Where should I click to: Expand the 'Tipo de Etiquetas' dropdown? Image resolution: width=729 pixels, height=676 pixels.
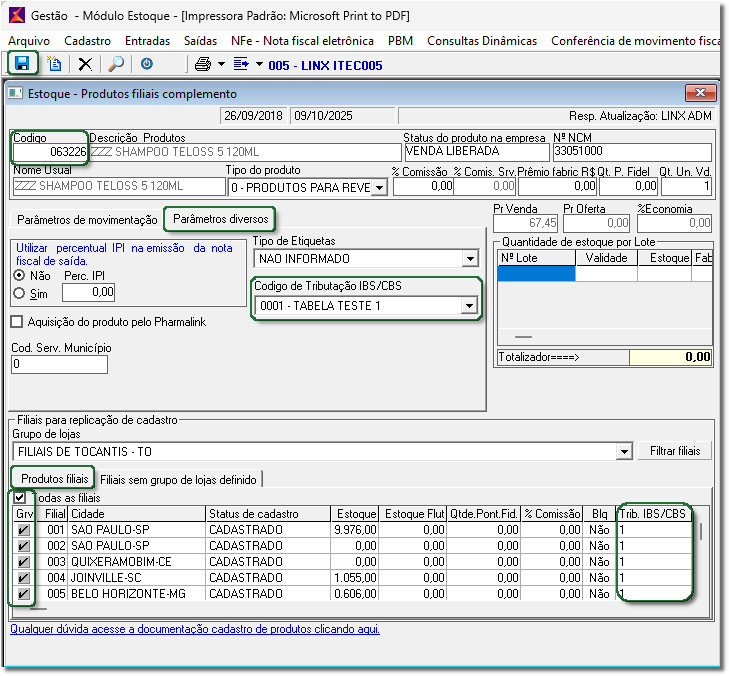[x=469, y=259]
